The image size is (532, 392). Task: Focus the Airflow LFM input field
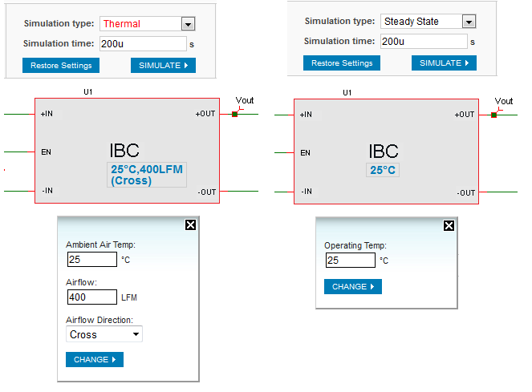coord(92,297)
